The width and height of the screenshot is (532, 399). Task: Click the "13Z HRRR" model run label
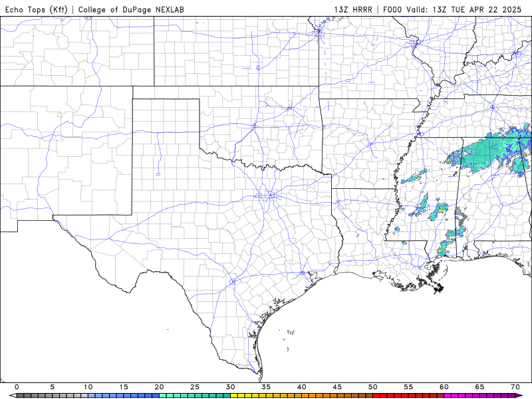353,9
